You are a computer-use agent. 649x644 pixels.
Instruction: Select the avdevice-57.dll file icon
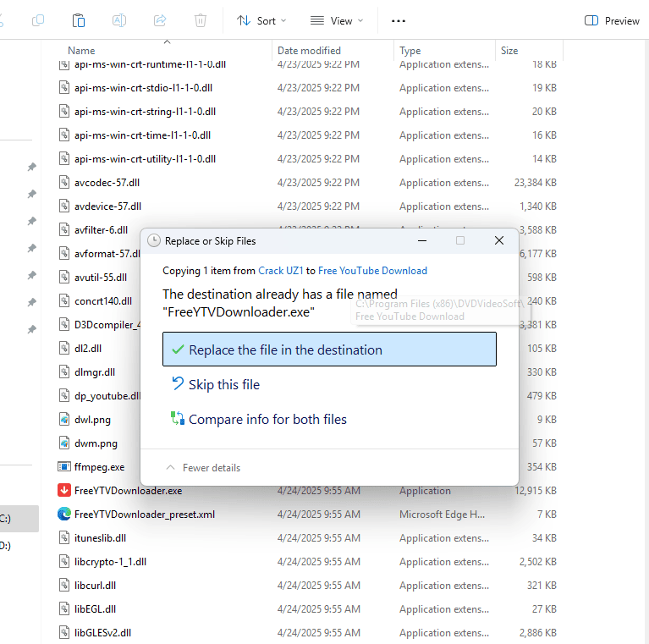point(63,206)
